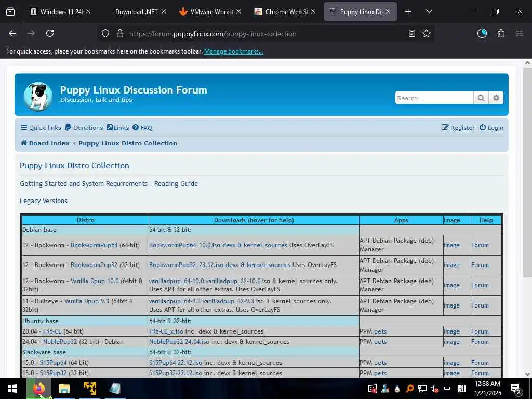Click Firefox icon in taskbar
532x399 pixels.
pos(39,389)
